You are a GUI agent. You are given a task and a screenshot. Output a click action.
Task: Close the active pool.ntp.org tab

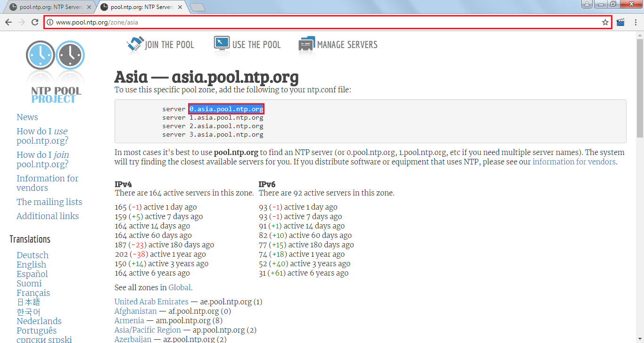point(181,7)
